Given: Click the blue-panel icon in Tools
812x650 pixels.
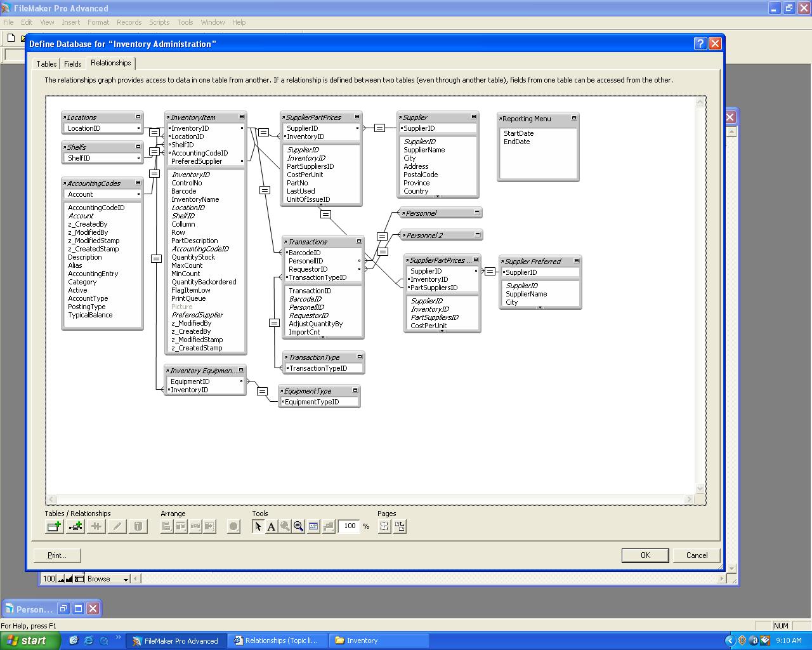Looking at the screenshot, I should tap(313, 526).
